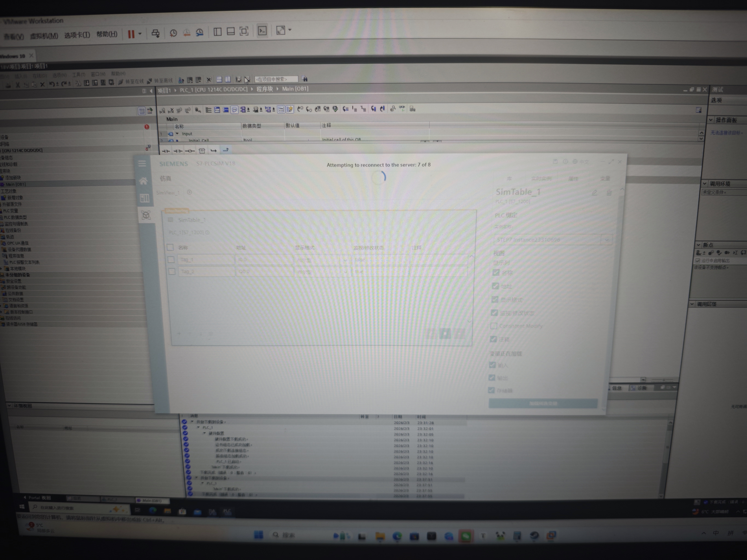The height and width of the screenshot is (560, 747).
Task: Toggle 监视/修改状态 column checkbox
Action: [x=494, y=313]
